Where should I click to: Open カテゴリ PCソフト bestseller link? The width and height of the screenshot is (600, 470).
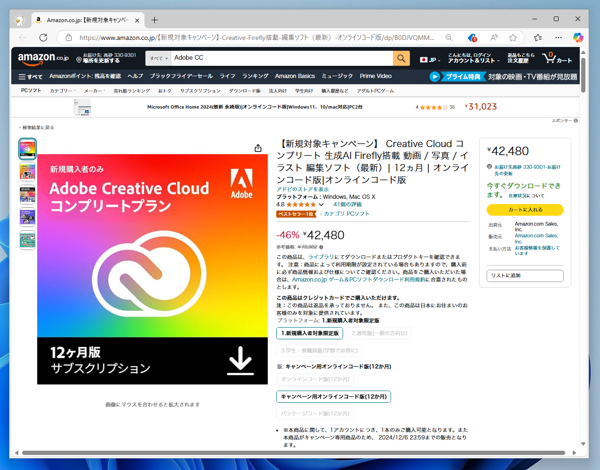coord(346,214)
